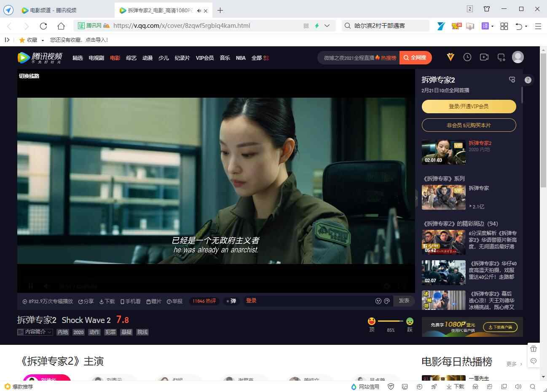Click the lightning speed mode icon

(317, 26)
